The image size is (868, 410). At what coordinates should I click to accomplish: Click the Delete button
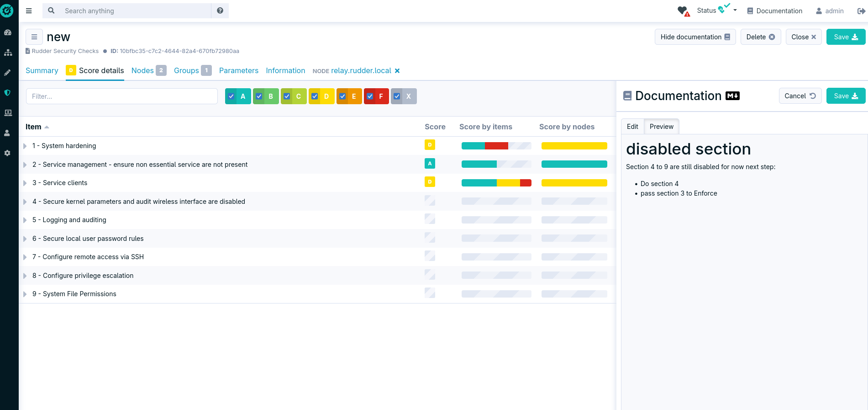pyautogui.click(x=760, y=37)
